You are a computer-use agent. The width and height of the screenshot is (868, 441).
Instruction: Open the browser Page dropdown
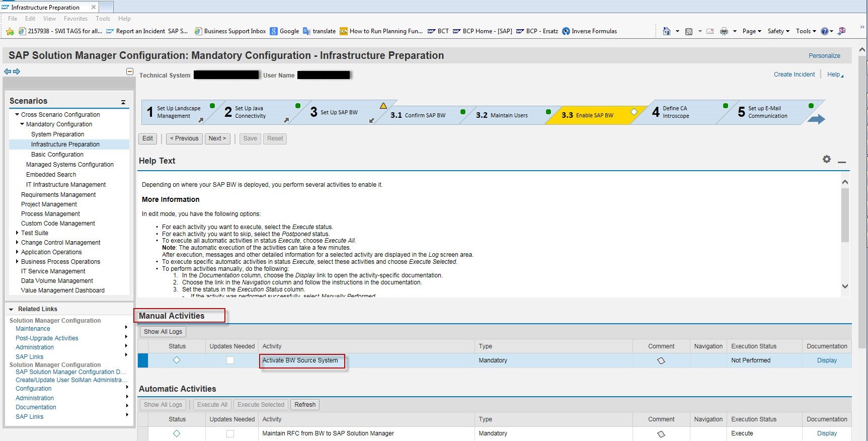[x=752, y=31]
